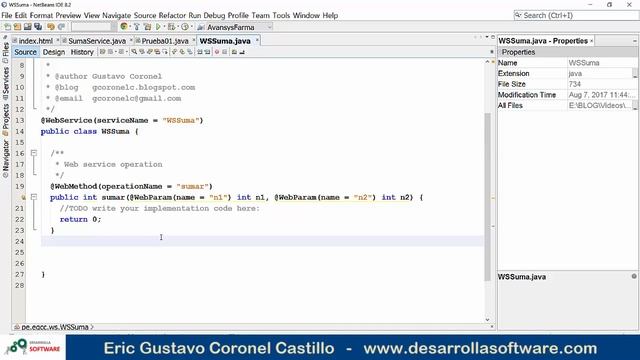Click the Shift Line Right icon

(x=207, y=52)
